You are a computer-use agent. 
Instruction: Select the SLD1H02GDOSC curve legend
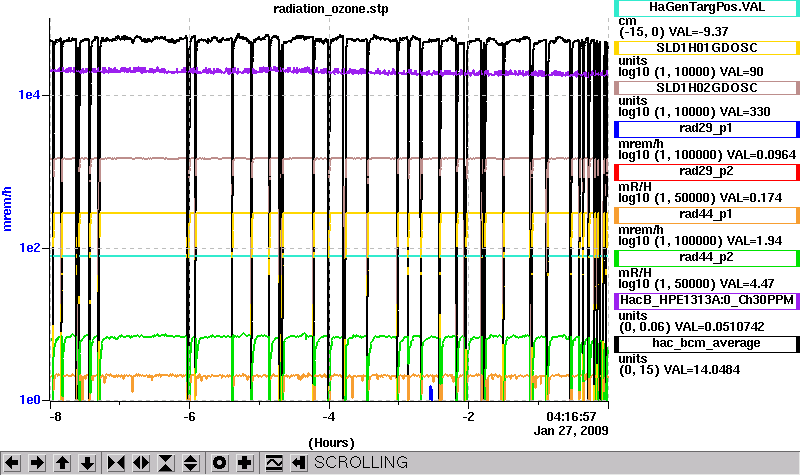pyautogui.click(x=707, y=88)
